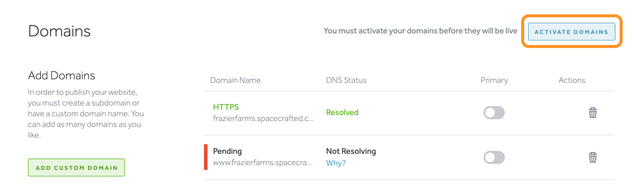The image size is (644, 186).
Task: Click the Activate Domains button
Action: point(571,32)
